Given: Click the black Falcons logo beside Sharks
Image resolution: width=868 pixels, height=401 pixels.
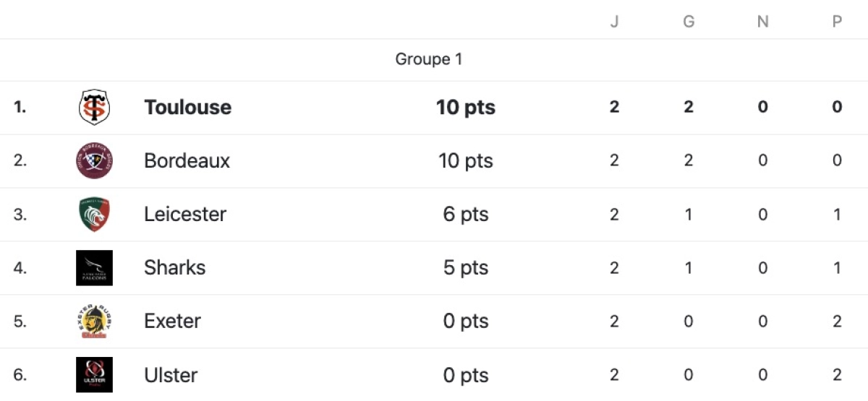Looking at the screenshot, I should click(94, 267).
